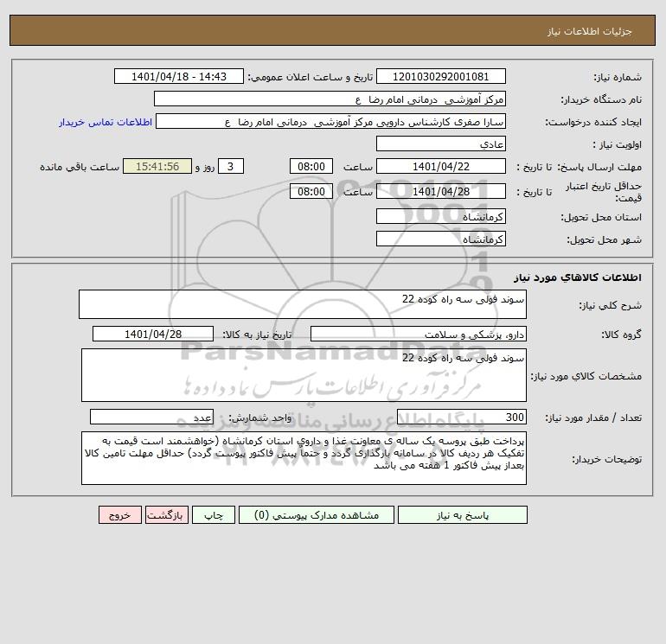Click the تعداد / مقدار مورد نیاز label

click(x=593, y=418)
